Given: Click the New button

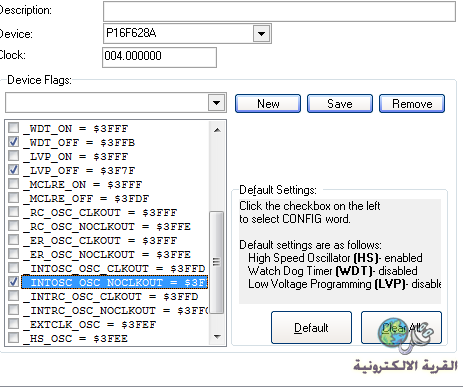Looking at the screenshot, I should click(x=268, y=104).
